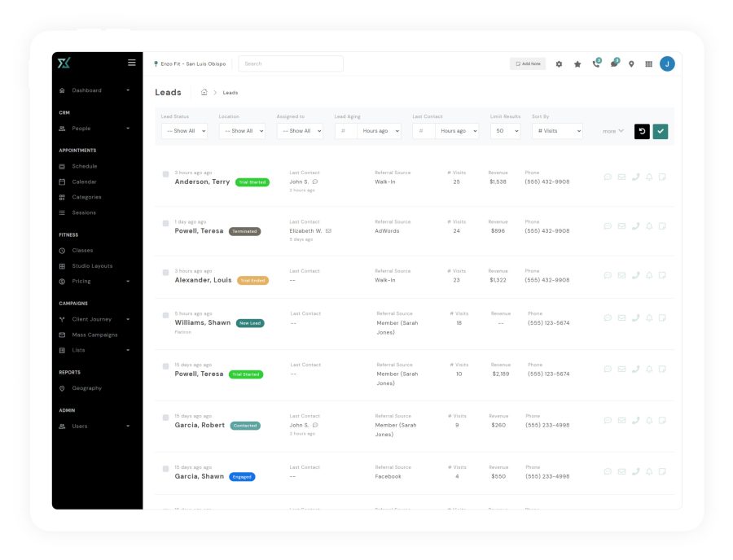This screenshot has height=560, width=733.
Task: Click the reset filters undo button
Action: (642, 131)
